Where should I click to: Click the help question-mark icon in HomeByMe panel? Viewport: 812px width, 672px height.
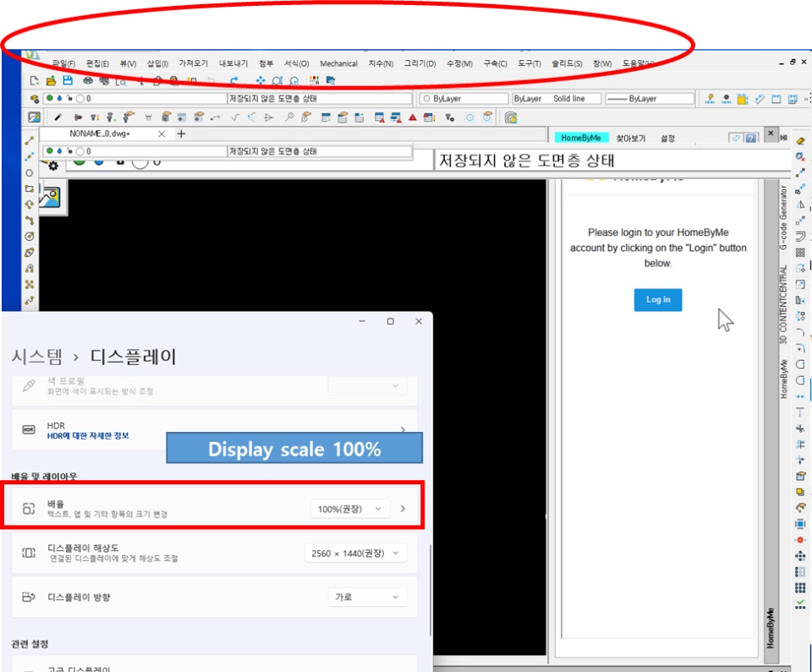[x=751, y=139]
